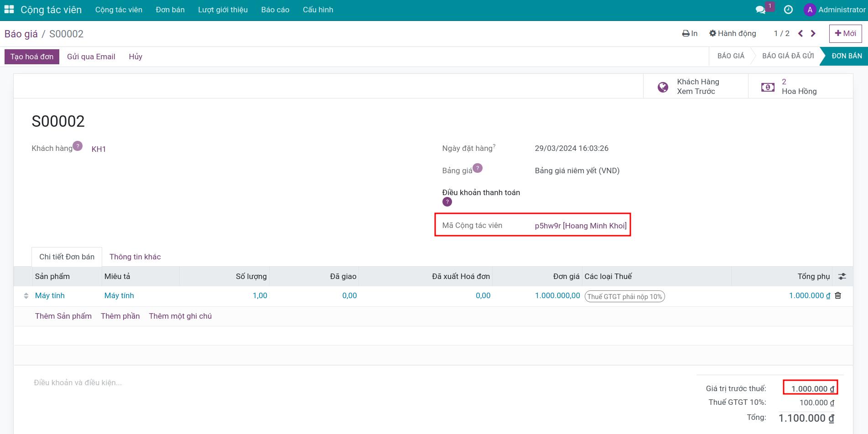Viewport: 868px width, 434px height.
Task: Select Chi tiết Đơn bán tab
Action: tap(67, 257)
